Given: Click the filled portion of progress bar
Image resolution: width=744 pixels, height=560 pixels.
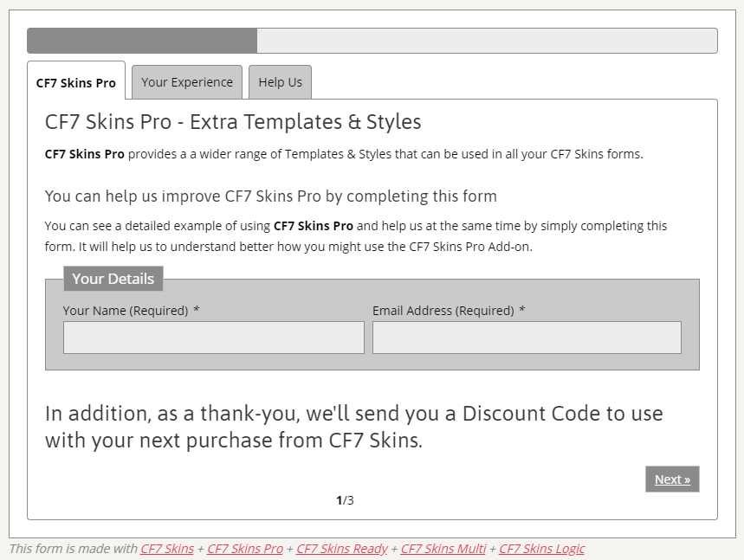Looking at the screenshot, I should tap(142, 41).
